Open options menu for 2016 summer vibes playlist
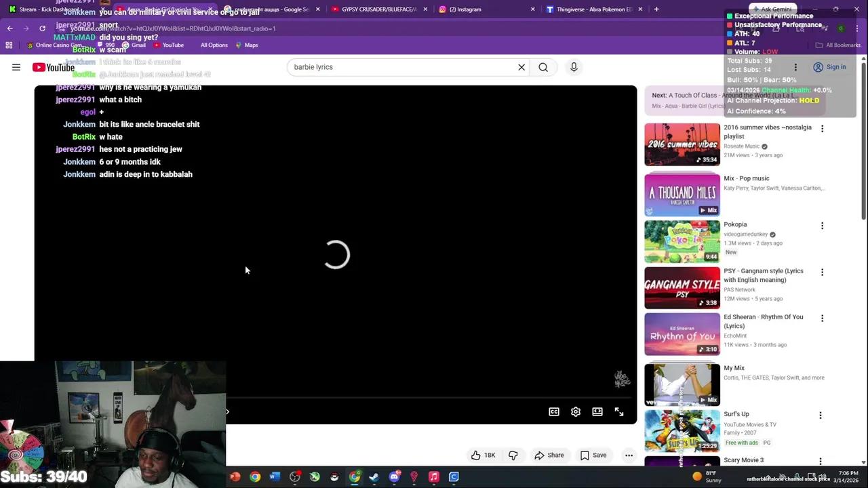The image size is (868, 488). tap(822, 129)
